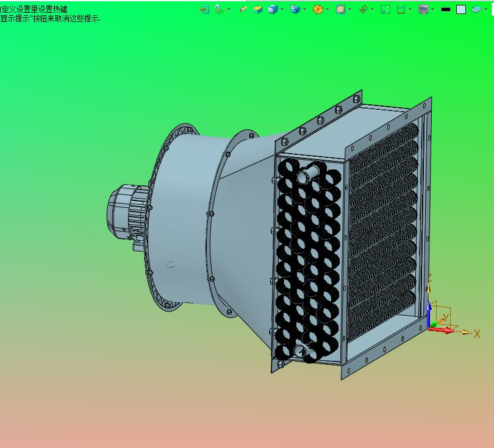Image resolution: width=494 pixels, height=448 pixels.
Task: Open the section-view bracket dropdown
Action: pos(410,10)
